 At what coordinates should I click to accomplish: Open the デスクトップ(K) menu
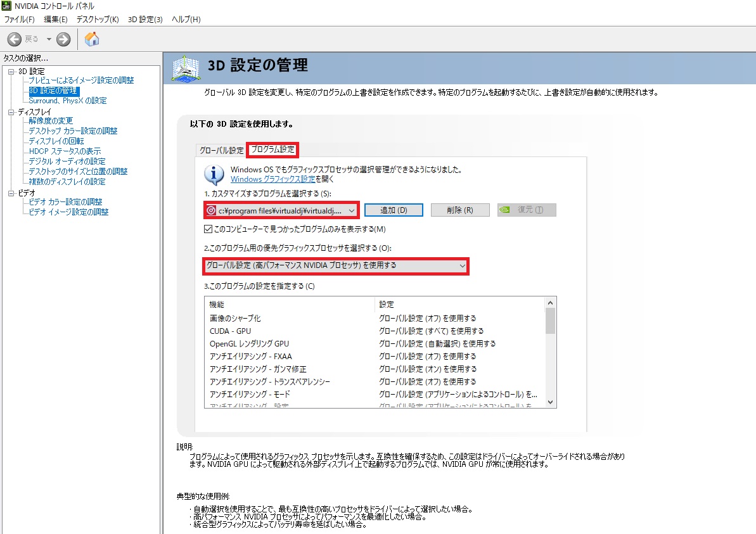pyautogui.click(x=98, y=19)
